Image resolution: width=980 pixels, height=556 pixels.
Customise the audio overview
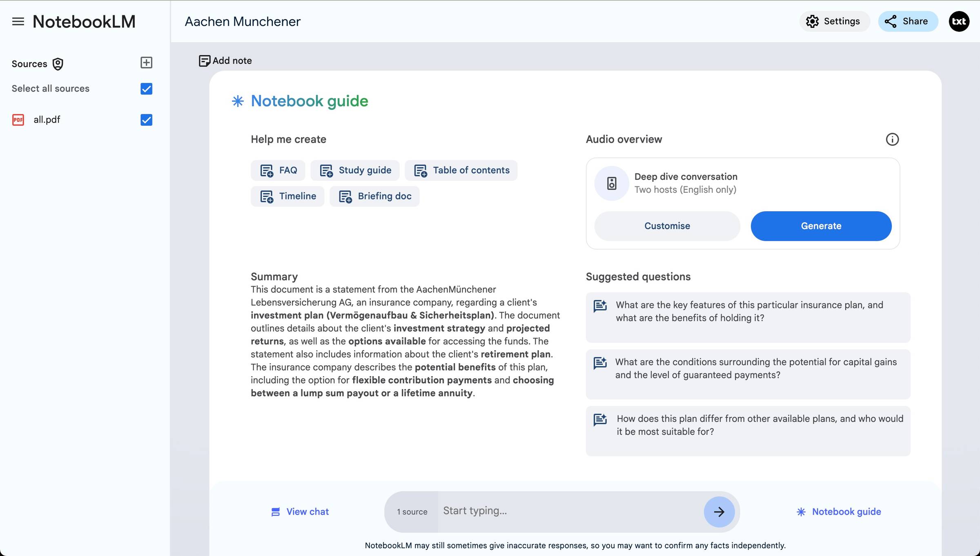(667, 226)
